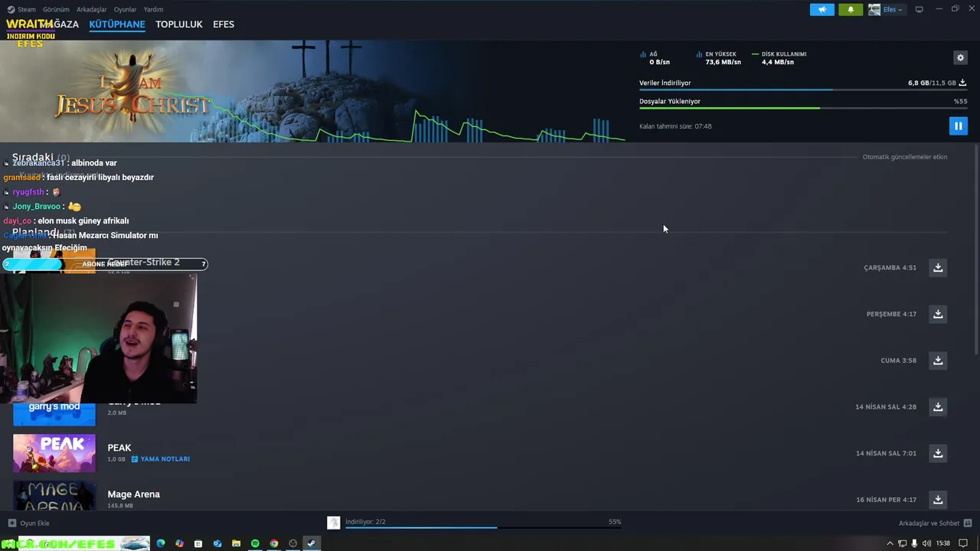
Task: Download Garry's Mod update now
Action: click(x=938, y=407)
